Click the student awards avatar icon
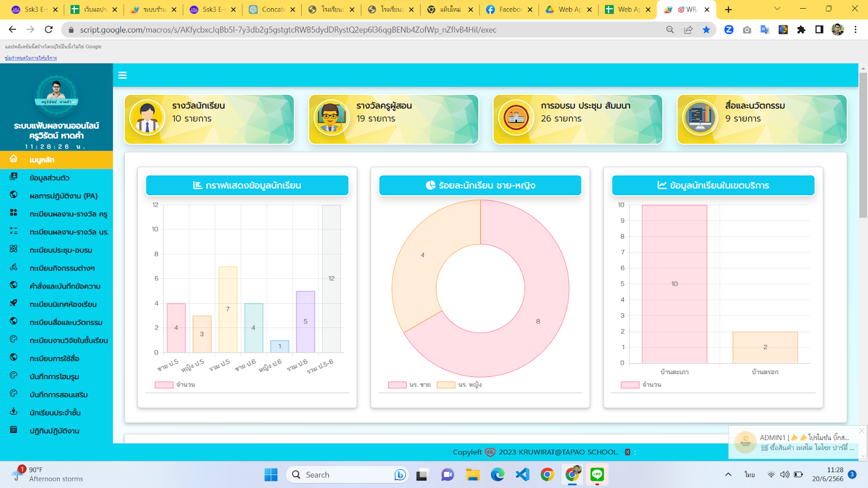The width and height of the screenshot is (868, 488). pos(147,118)
